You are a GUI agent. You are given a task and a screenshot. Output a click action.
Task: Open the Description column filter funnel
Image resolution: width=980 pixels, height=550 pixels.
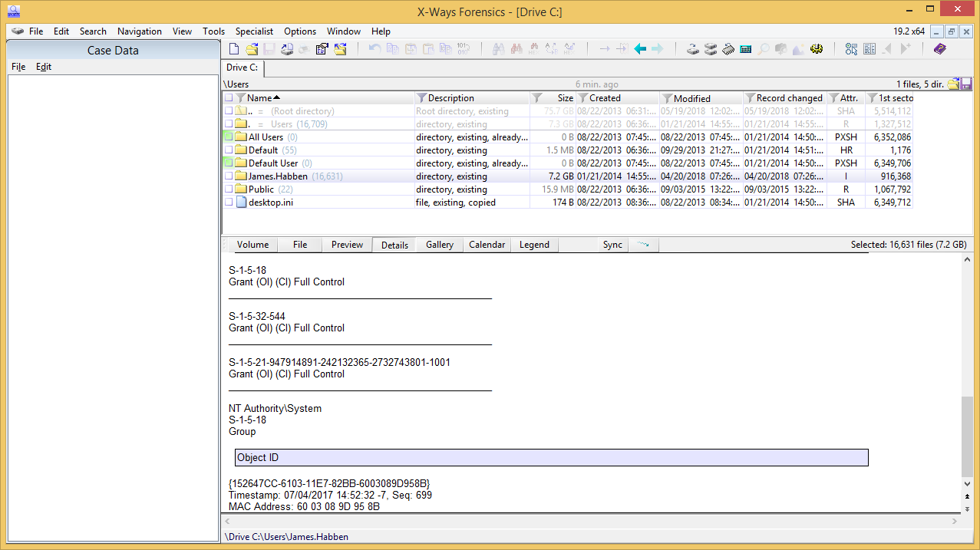click(x=421, y=98)
